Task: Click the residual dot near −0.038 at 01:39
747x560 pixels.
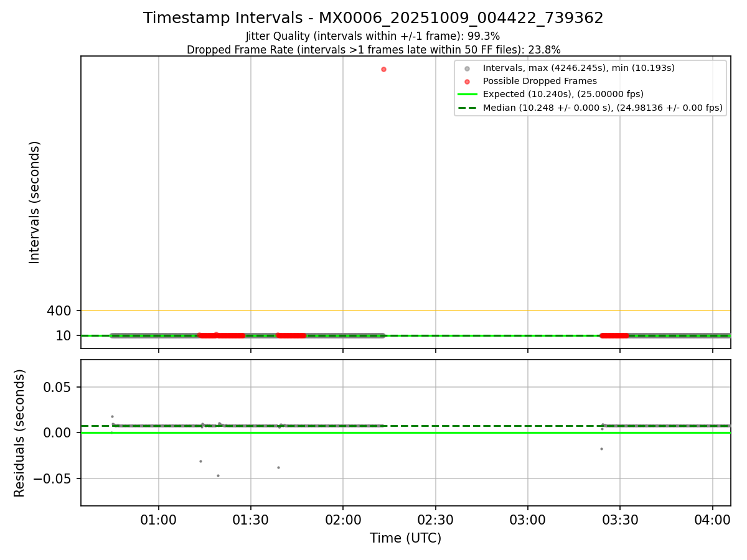Action: tap(278, 467)
